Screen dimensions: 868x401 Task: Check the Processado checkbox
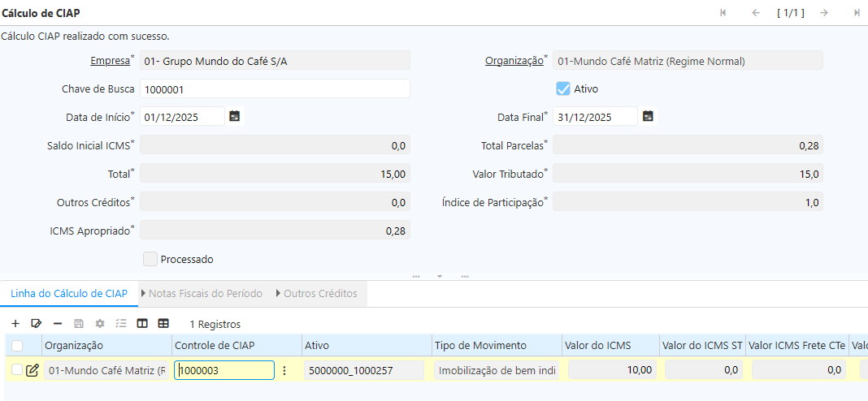(x=150, y=259)
